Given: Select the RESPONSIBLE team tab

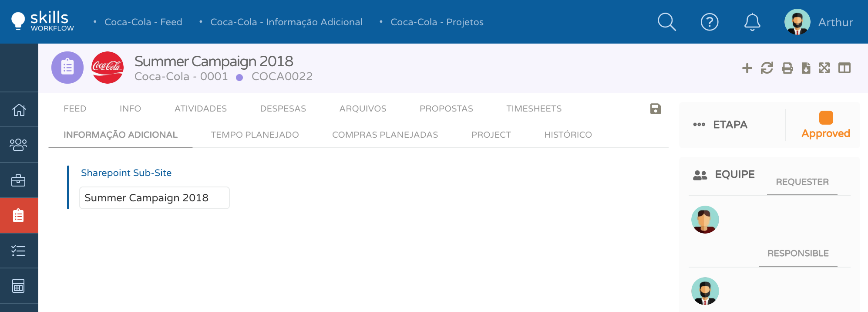Looking at the screenshot, I should (x=798, y=254).
